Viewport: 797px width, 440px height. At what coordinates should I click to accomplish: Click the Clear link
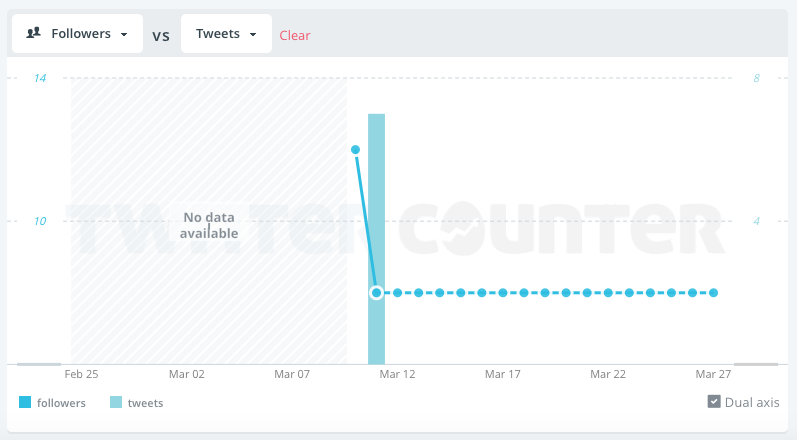point(295,35)
